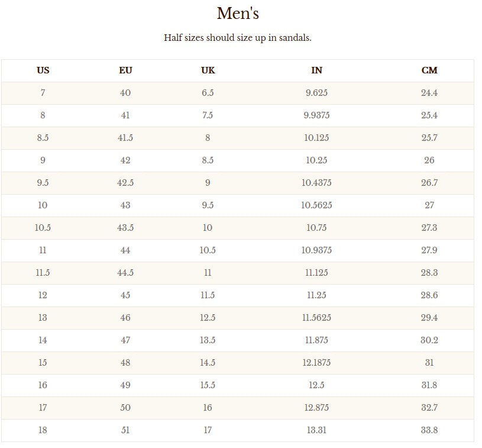Select the UK size 12.5 cell
This screenshot has height=448, width=482.
[x=208, y=317]
